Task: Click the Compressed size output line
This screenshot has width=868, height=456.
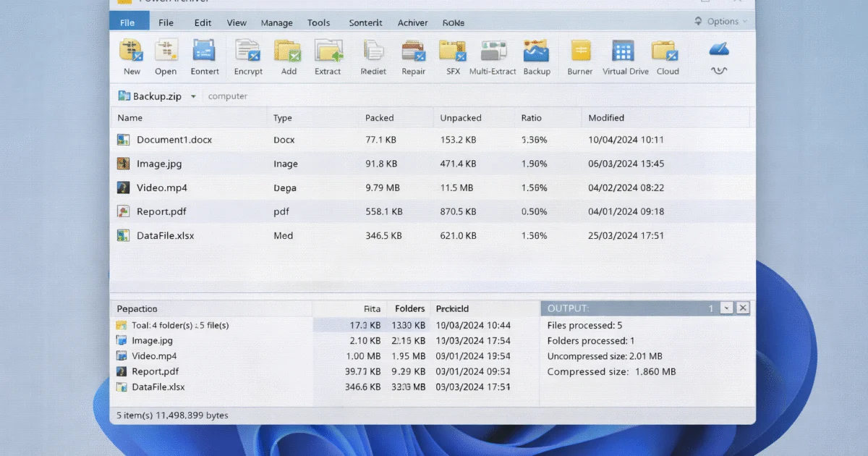Action: 611,371
